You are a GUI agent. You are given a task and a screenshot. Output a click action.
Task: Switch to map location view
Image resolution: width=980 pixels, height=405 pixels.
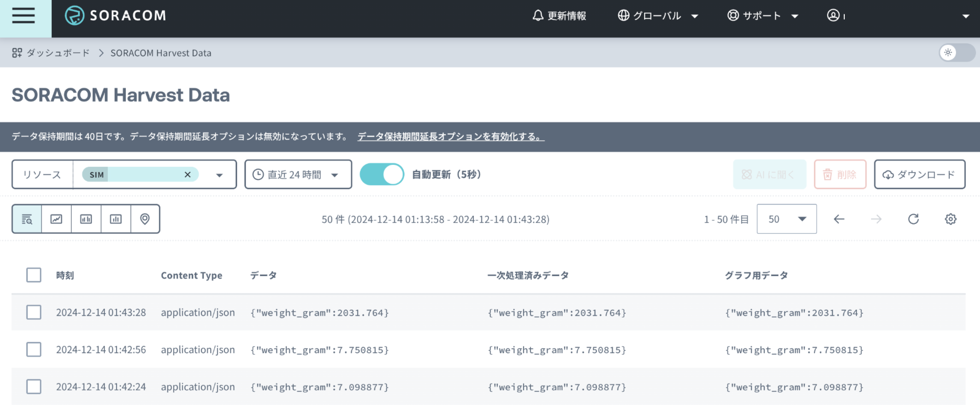click(145, 219)
